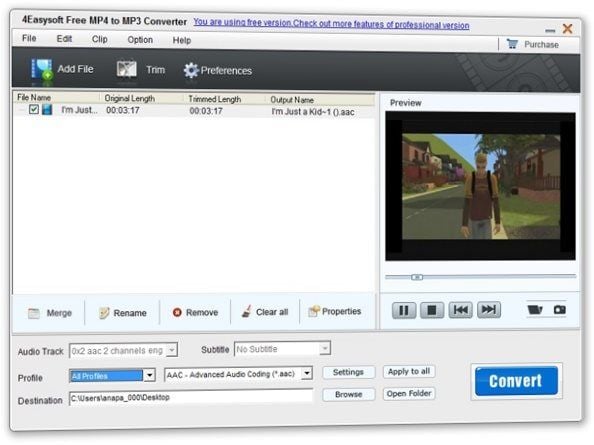Minimize the converter window
Screen dimensions: 594x445
pyautogui.click(x=550, y=30)
